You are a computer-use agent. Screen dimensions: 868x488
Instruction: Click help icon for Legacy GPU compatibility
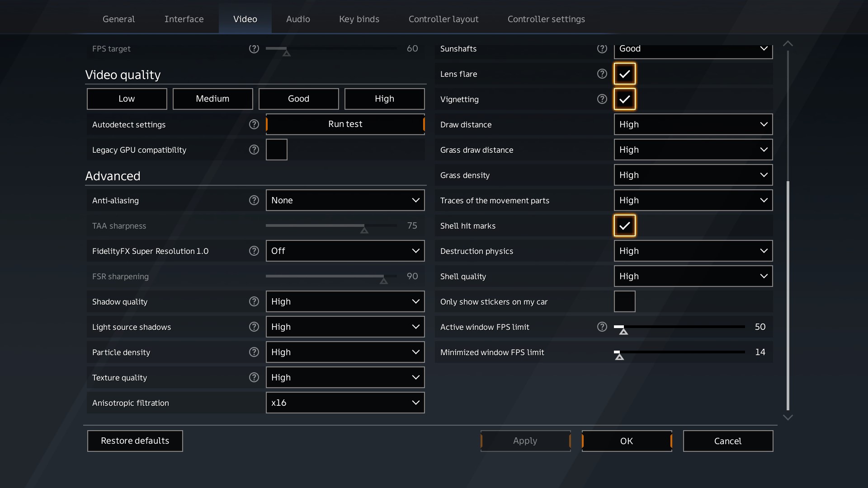(254, 150)
